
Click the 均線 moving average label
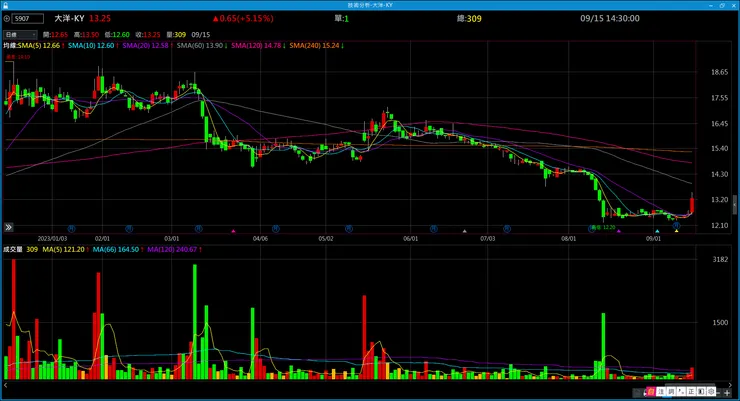(x=10, y=46)
